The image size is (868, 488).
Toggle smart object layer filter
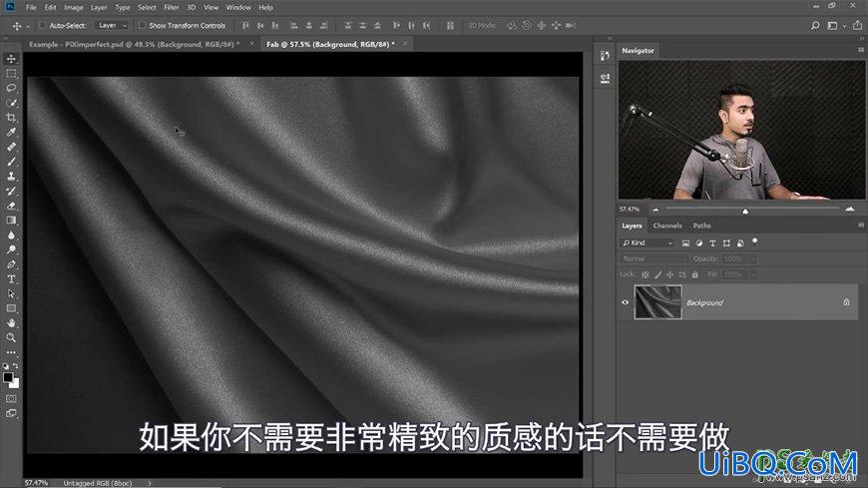[x=740, y=244]
